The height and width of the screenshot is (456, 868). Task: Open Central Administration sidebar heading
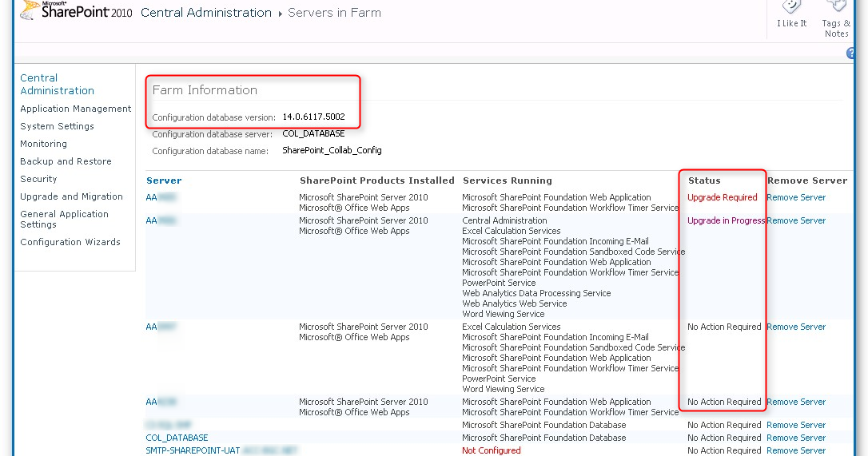click(57, 84)
